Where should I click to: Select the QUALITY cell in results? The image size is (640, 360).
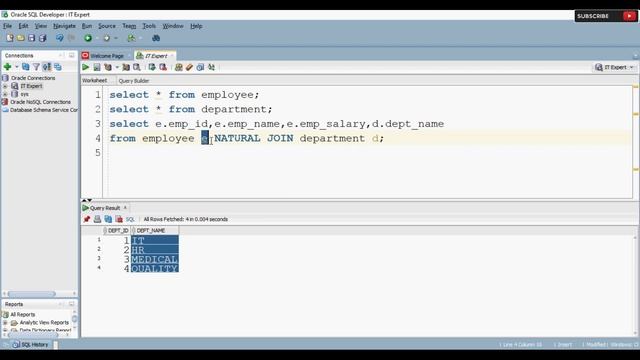pyautogui.click(x=154, y=269)
